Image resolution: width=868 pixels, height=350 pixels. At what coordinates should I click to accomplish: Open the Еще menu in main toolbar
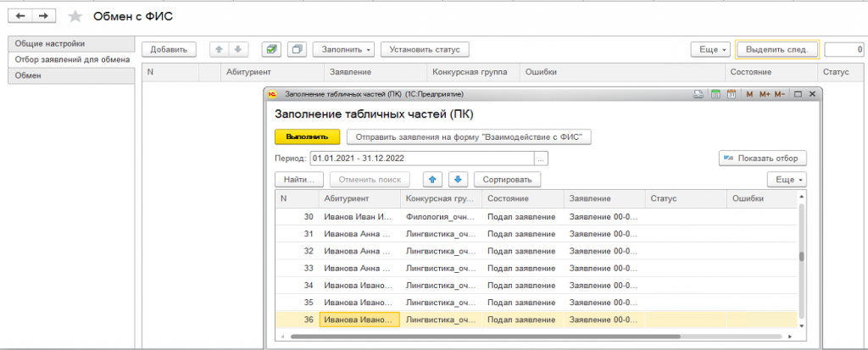point(711,49)
